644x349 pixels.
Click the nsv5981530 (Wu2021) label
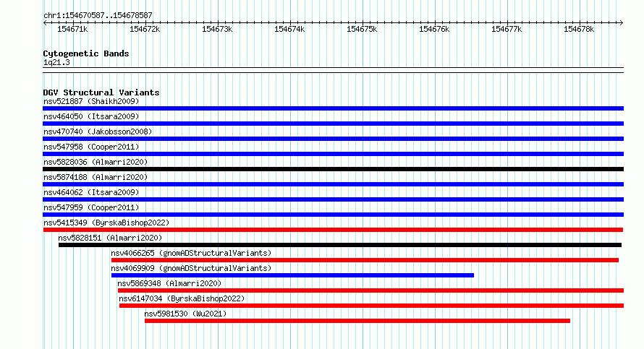coord(185,314)
